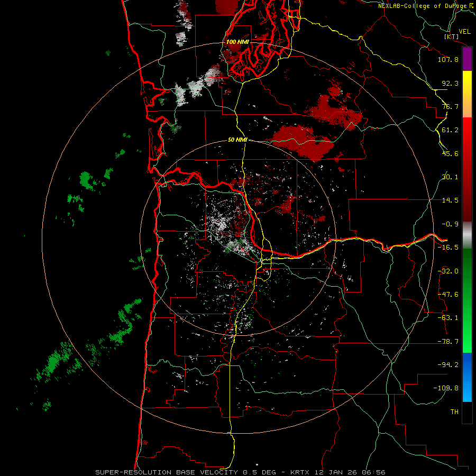The image size is (476, 476).
Task: Click the 76.7 velocity scale value
Action: (450, 106)
